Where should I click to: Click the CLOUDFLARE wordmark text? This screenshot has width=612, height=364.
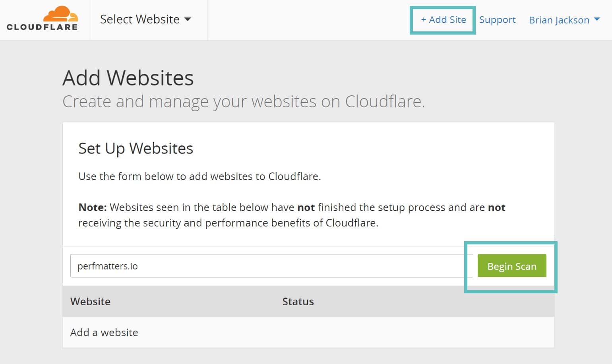coord(42,27)
